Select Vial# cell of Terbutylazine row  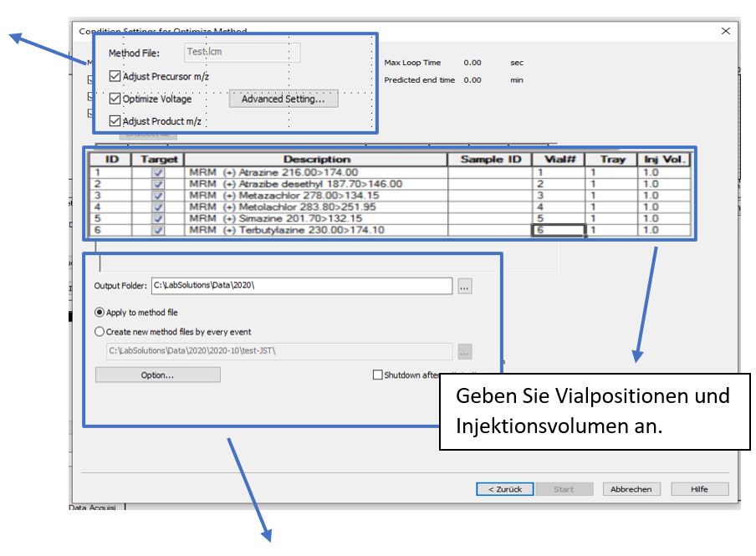[559, 231]
